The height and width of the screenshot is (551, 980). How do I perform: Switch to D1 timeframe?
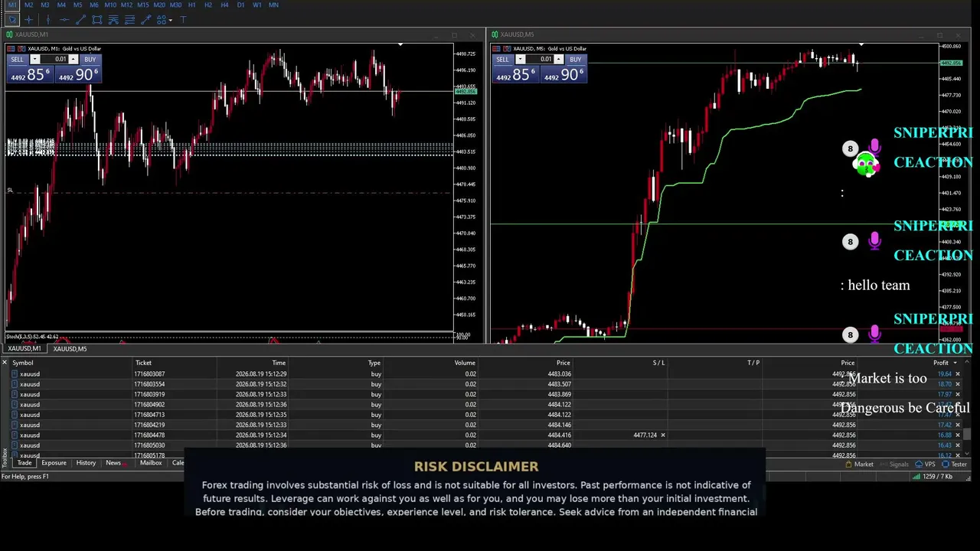click(x=240, y=5)
